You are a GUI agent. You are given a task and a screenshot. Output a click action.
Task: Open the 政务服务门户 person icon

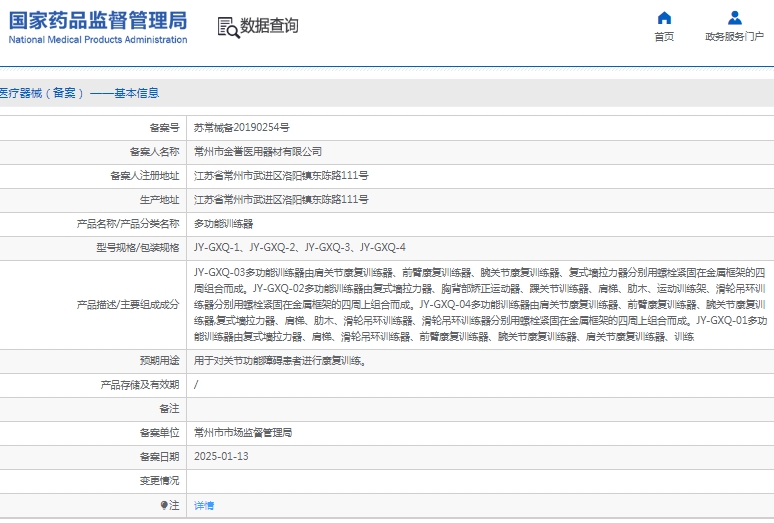point(735,18)
